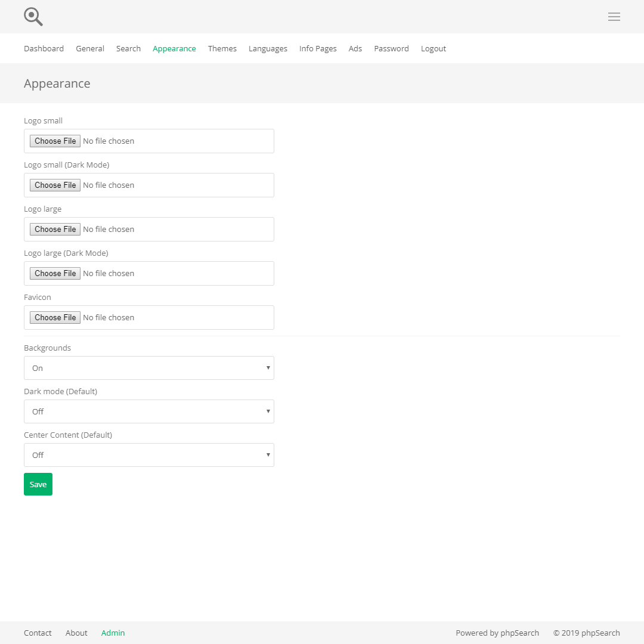Choose a file for Logo small

pyautogui.click(x=55, y=141)
